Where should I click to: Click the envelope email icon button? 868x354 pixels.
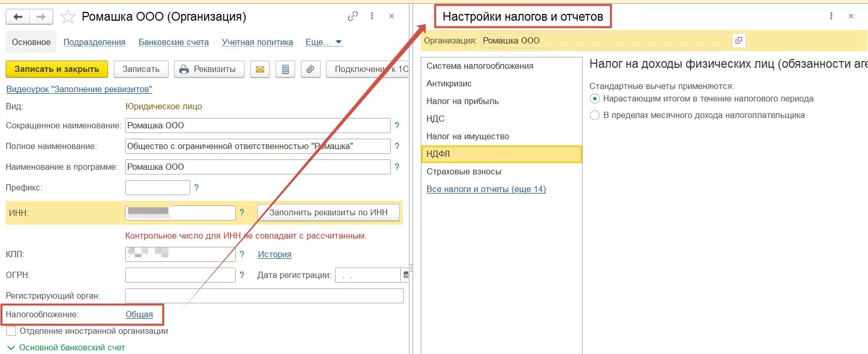(x=260, y=69)
